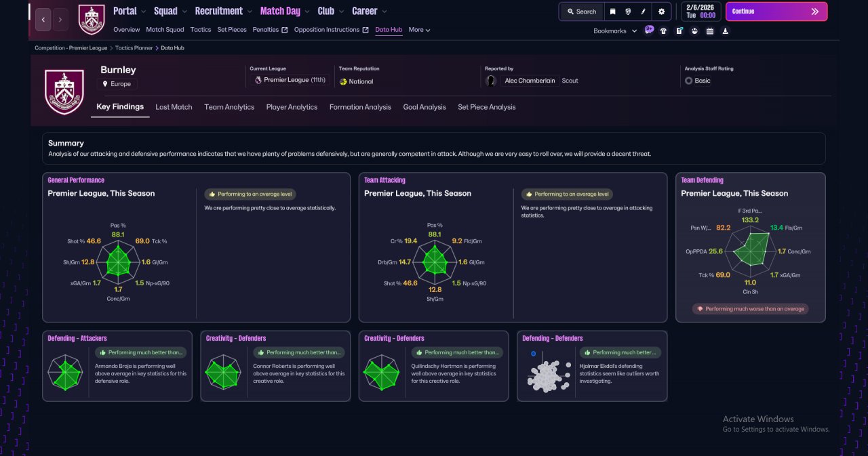Switch to Last Match tab
This screenshot has height=456, width=868.
(x=174, y=107)
